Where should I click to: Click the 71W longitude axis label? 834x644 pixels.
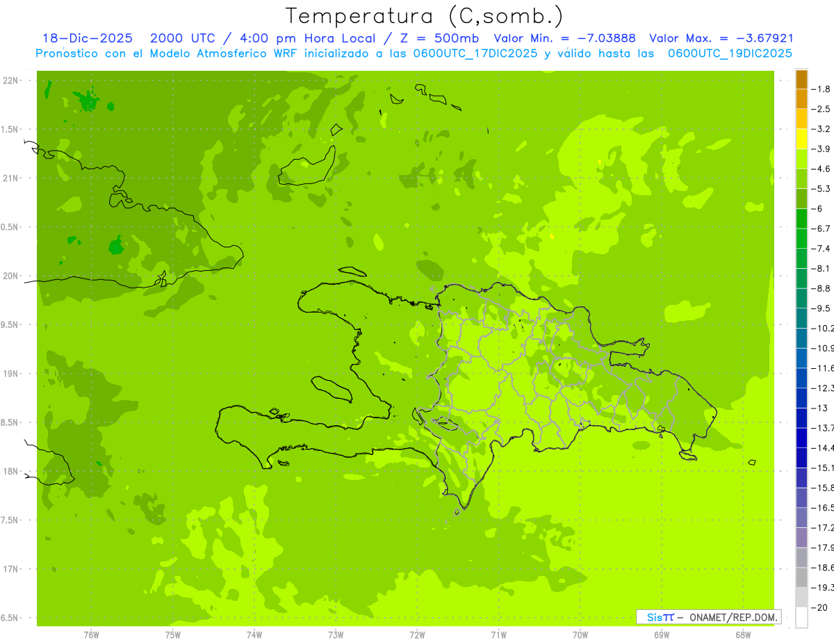pos(498,635)
